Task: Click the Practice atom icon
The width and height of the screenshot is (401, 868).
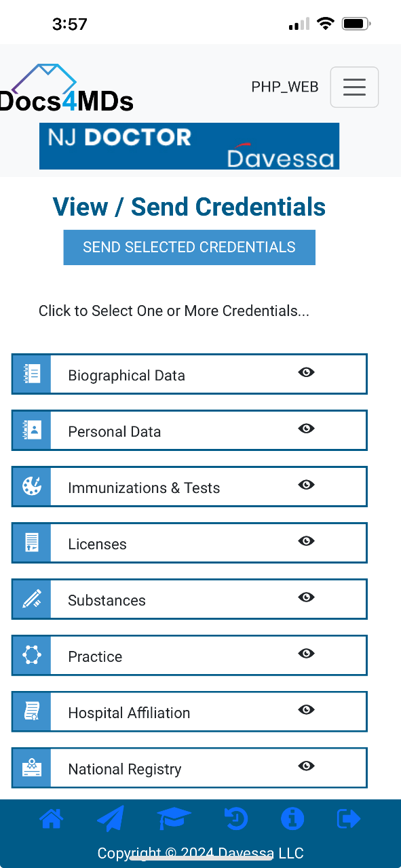Action: click(x=31, y=655)
